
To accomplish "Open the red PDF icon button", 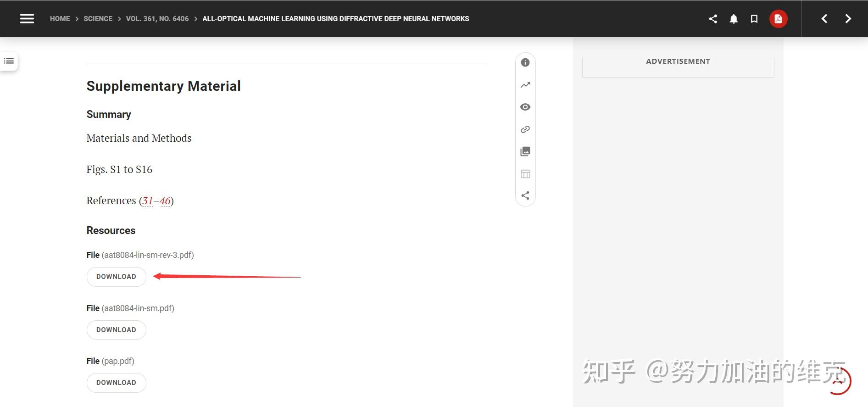I will (x=778, y=19).
